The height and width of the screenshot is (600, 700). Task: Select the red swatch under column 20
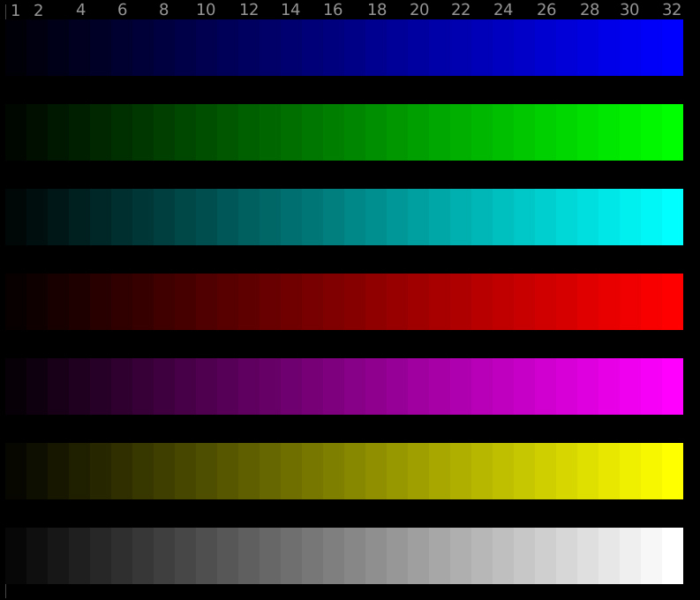coord(418,302)
